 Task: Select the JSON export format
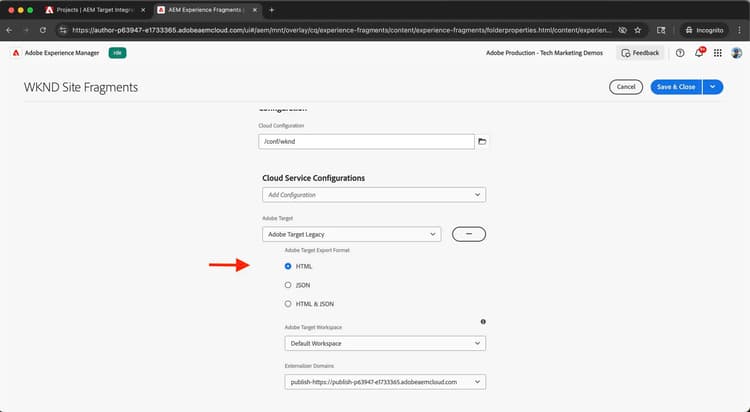pyautogui.click(x=288, y=285)
